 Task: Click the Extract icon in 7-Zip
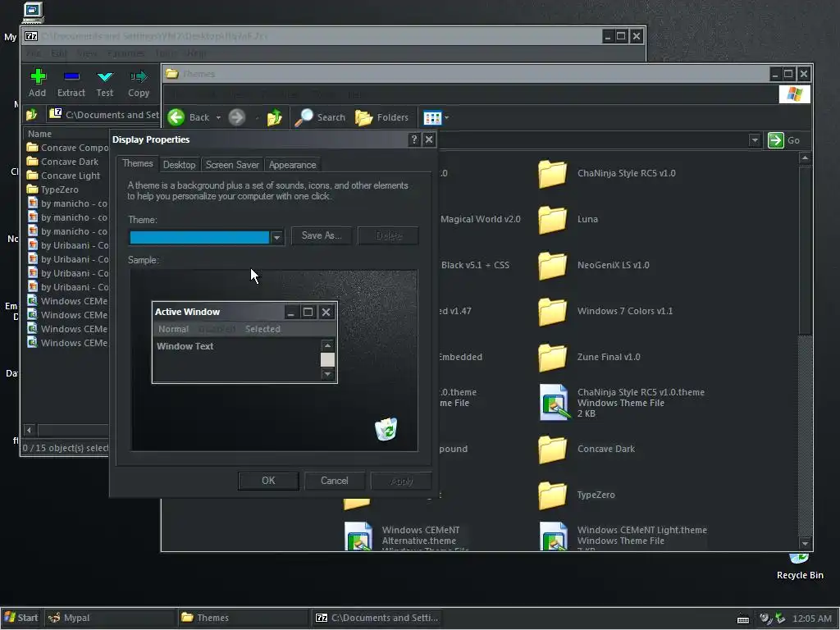[x=71, y=77]
